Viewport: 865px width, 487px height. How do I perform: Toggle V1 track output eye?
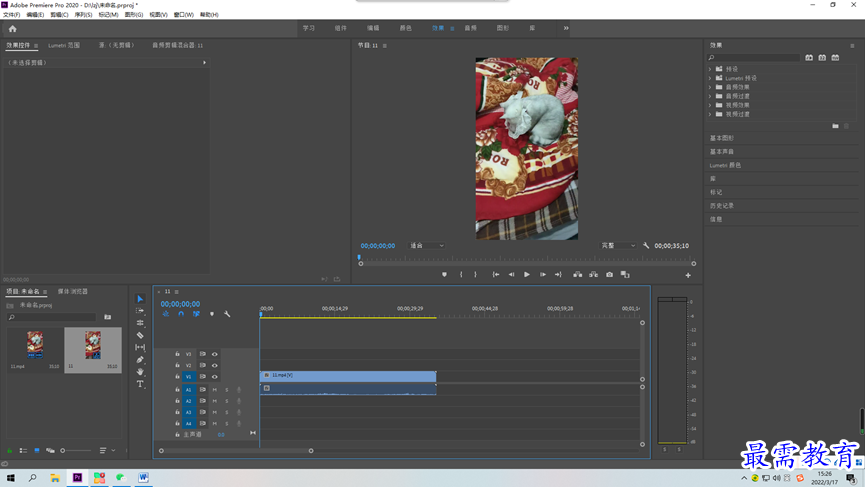[x=215, y=377]
